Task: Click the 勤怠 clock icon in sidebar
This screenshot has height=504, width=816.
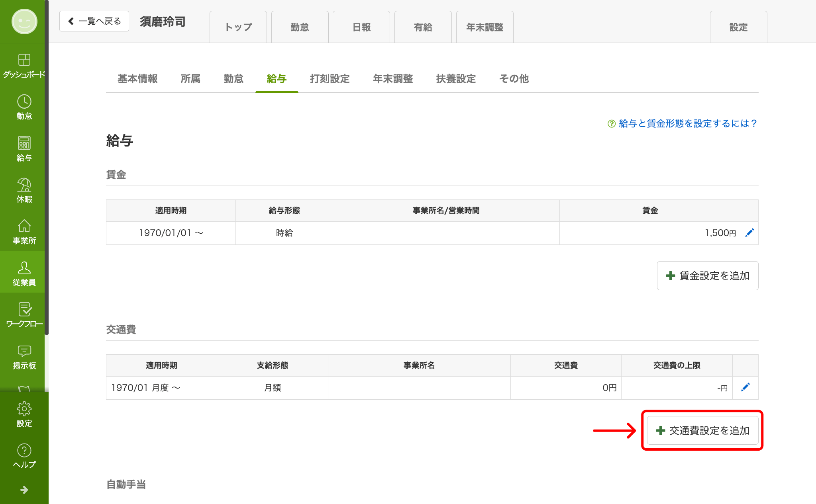Action: [24, 107]
